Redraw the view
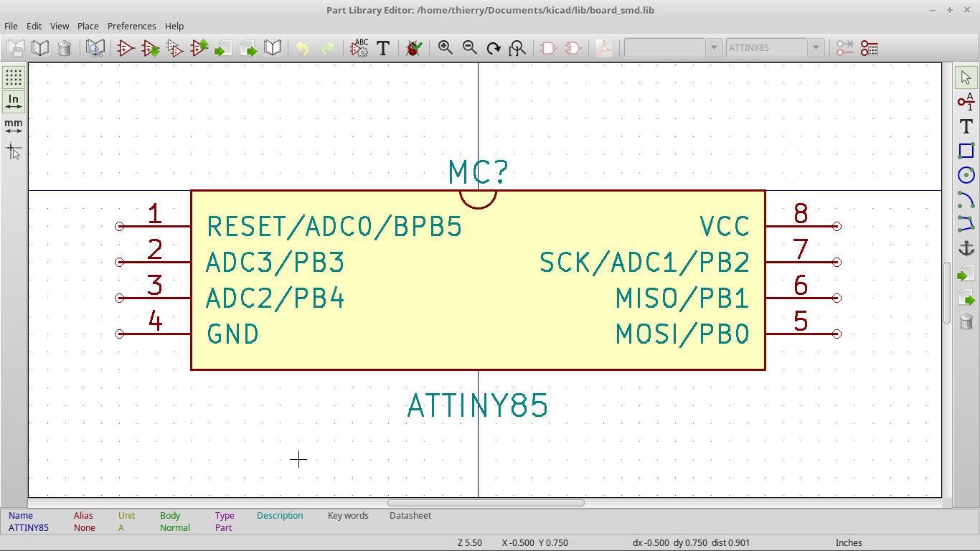980x551 pixels. click(494, 48)
